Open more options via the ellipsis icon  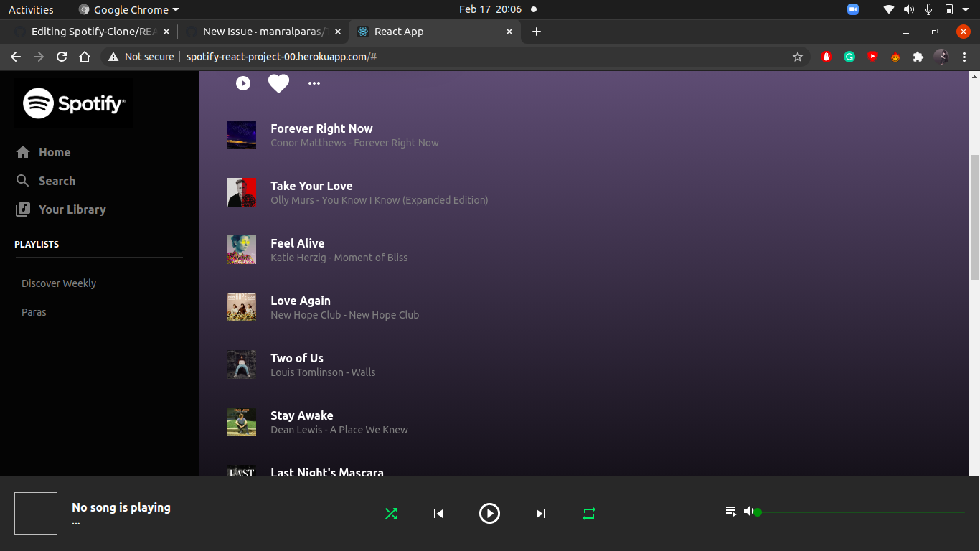[314, 83]
